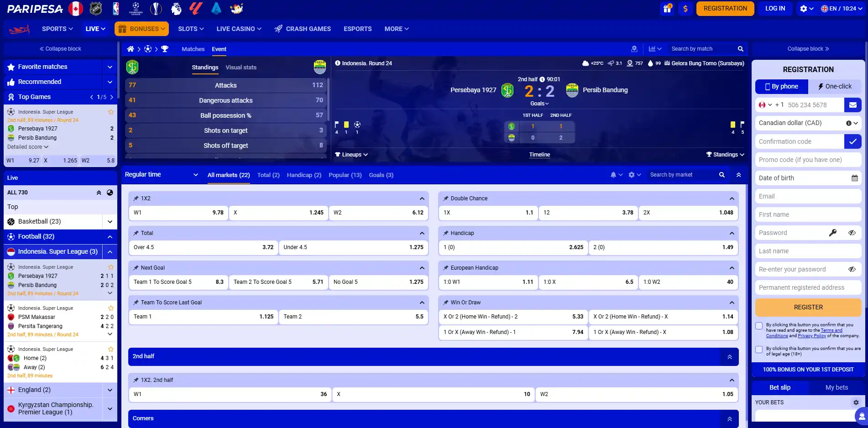Click the Search by market field
The height and width of the screenshot is (428, 868).
click(682, 175)
